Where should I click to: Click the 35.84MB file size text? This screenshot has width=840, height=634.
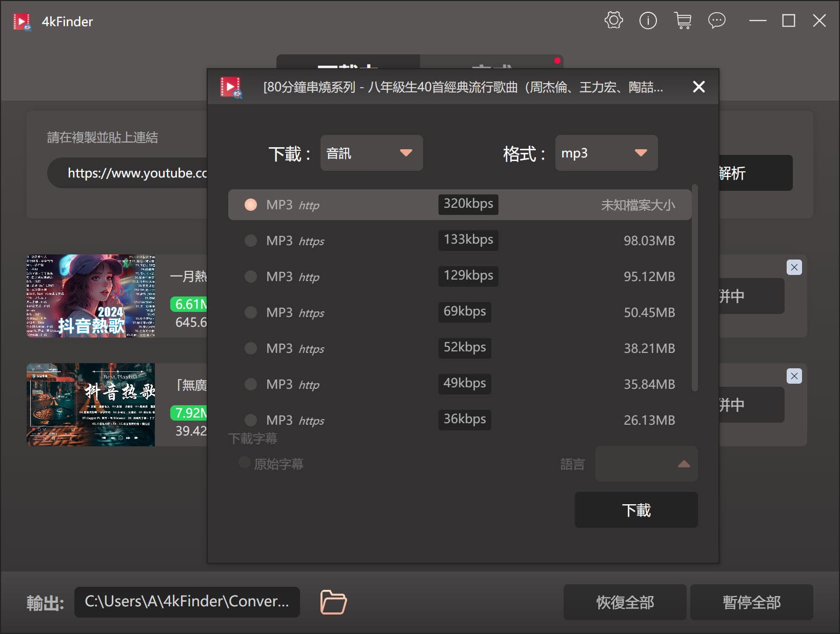(x=649, y=384)
